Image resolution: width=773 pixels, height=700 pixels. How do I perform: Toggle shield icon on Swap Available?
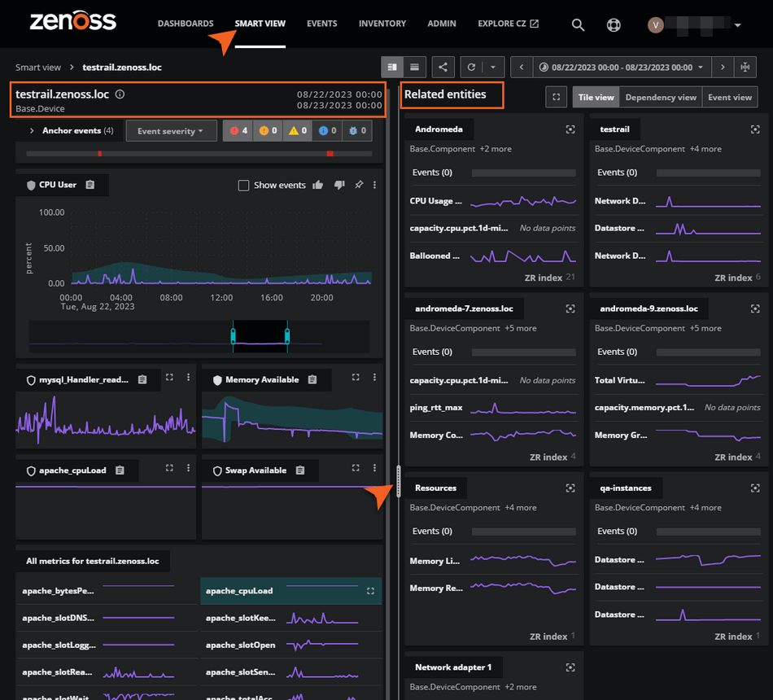[217, 470]
